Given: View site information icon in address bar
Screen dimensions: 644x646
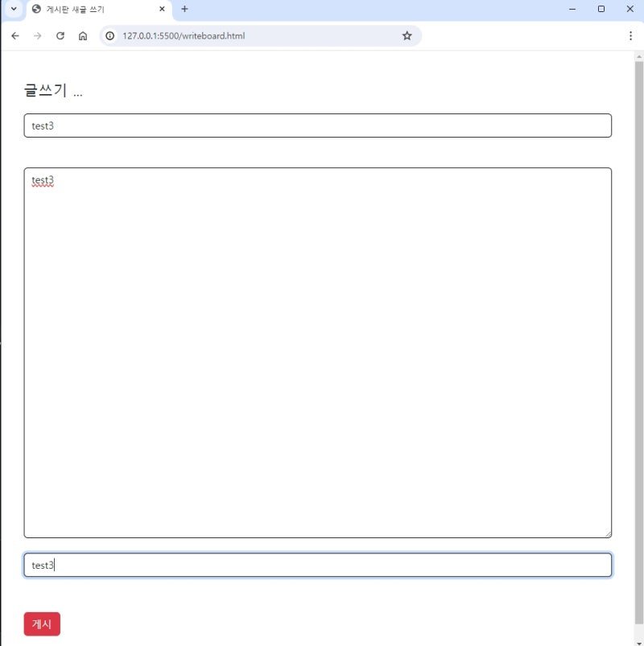Looking at the screenshot, I should coord(110,36).
